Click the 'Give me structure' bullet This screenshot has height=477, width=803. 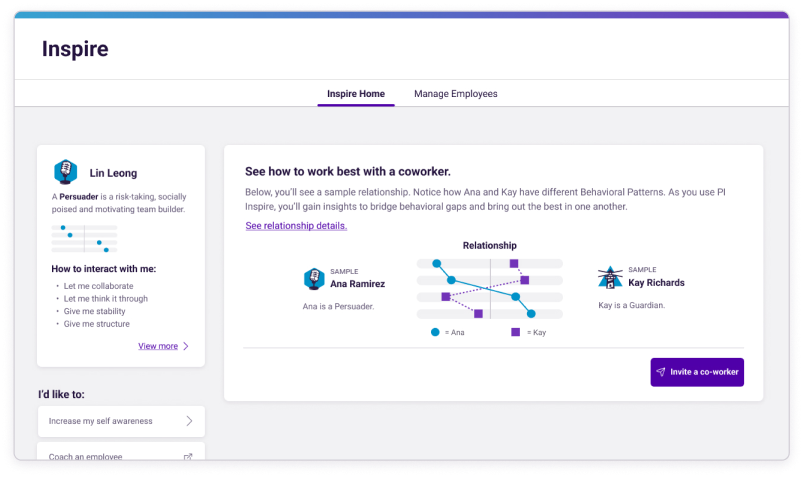pos(97,324)
